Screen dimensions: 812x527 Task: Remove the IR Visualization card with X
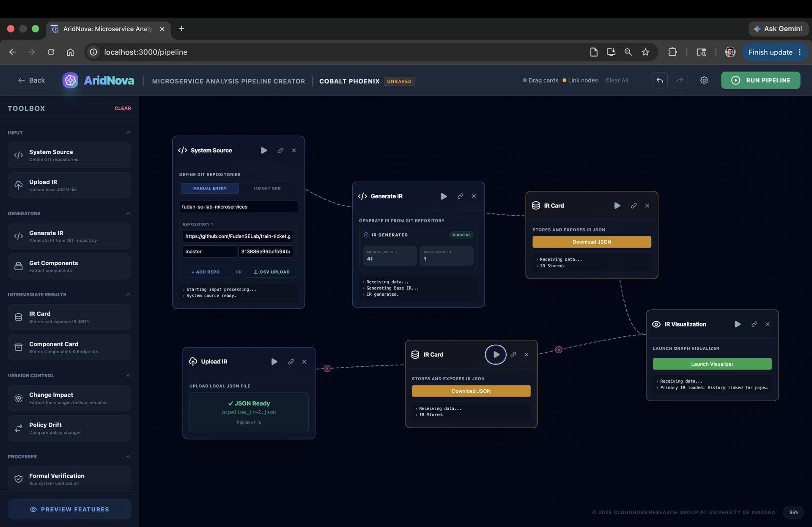(x=768, y=324)
